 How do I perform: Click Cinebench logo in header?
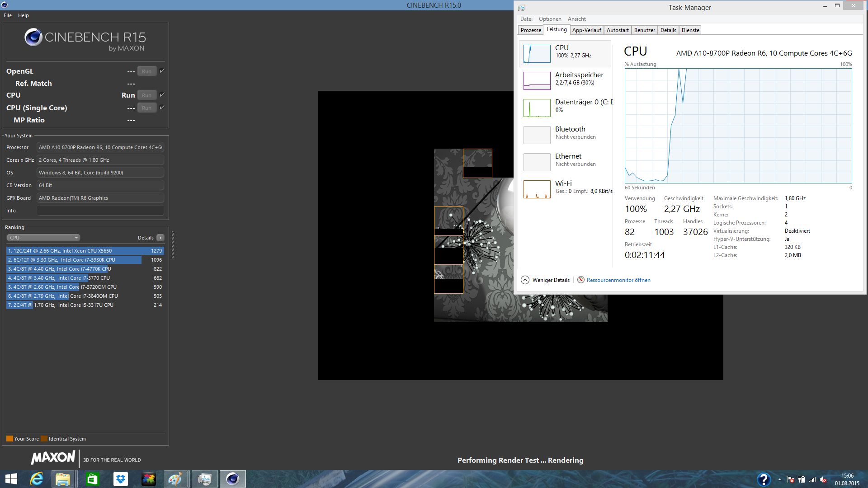[x=33, y=37]
